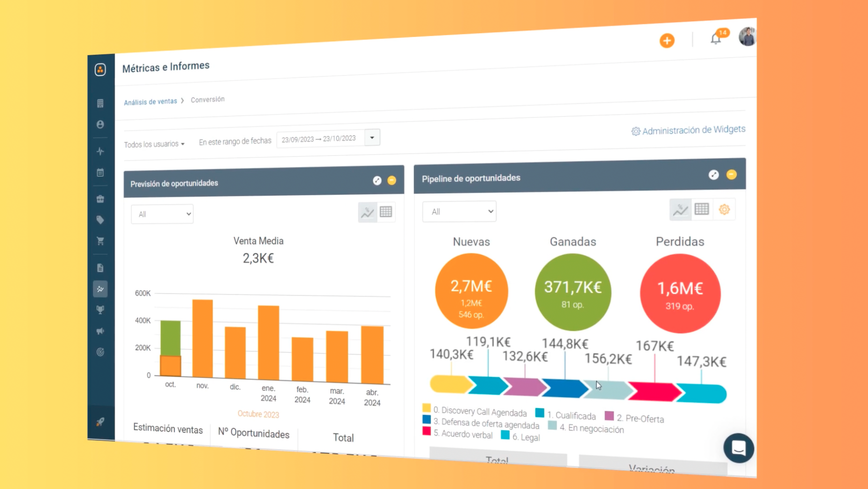Click the rocket icon at sidebar bottom
This screenshot has width=868, height=489.
coord(100,422)
